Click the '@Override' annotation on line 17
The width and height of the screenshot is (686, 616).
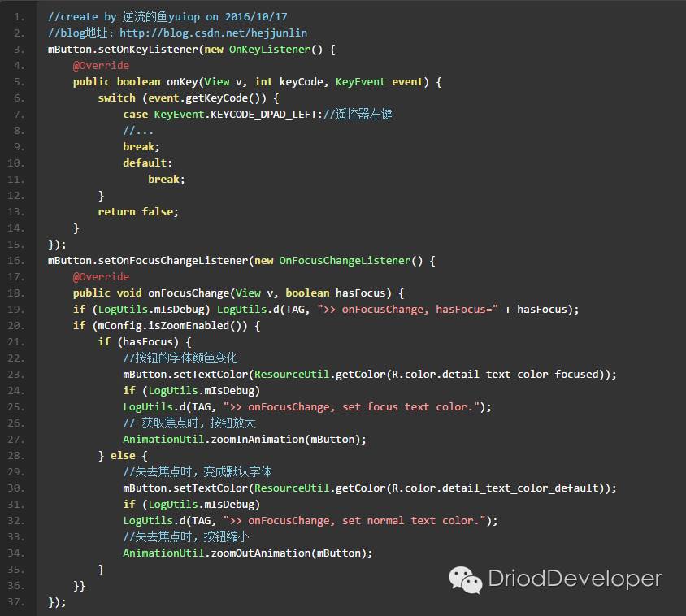101,277
